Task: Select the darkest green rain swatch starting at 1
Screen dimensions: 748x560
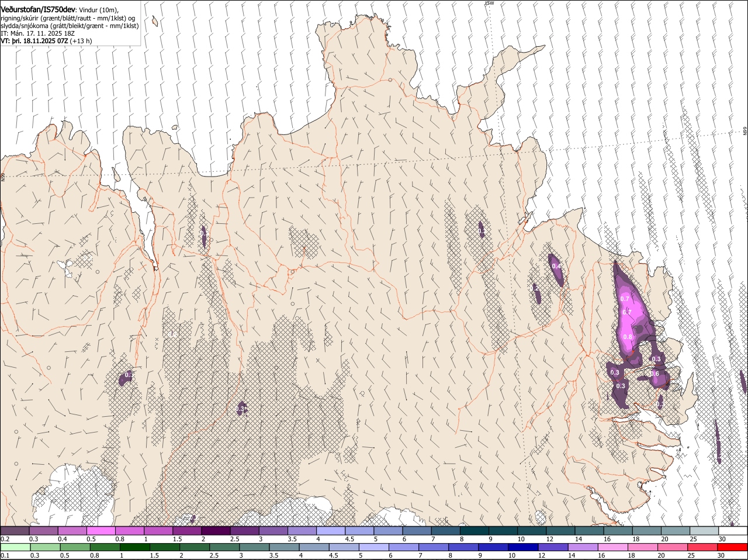Action: (x=135, y=547)
